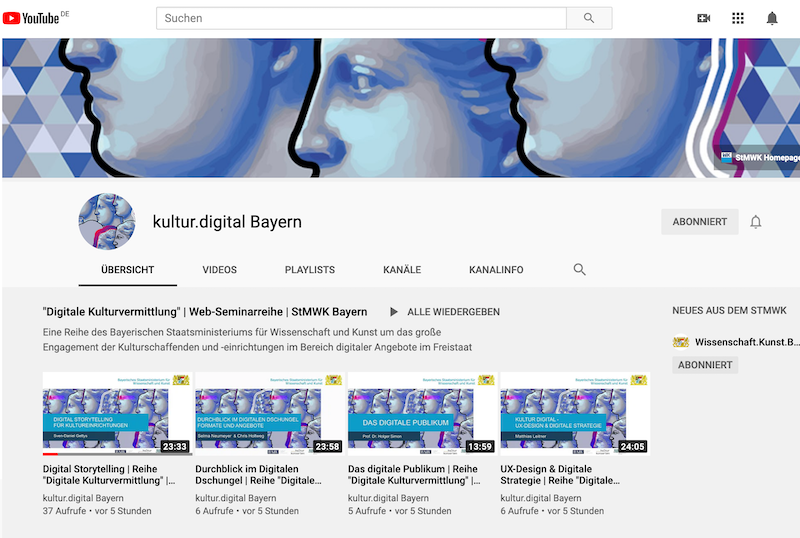Open the Digital Storytelling video thumbnail
The image size is (800, 538).
[x=117, y=413]
